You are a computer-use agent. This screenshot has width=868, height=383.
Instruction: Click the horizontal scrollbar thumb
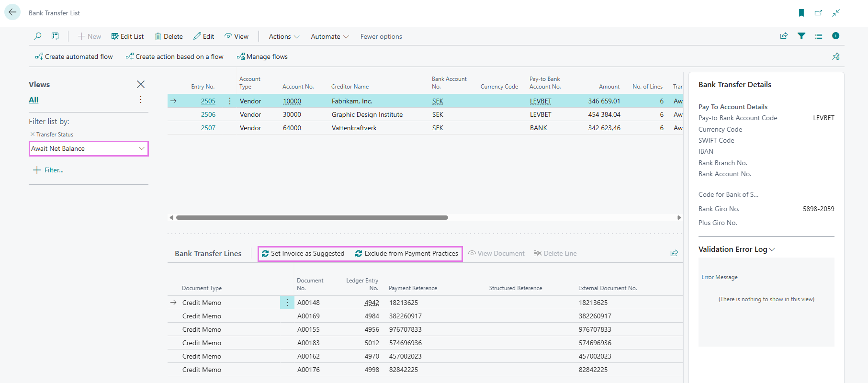click(x=312, y=217)
